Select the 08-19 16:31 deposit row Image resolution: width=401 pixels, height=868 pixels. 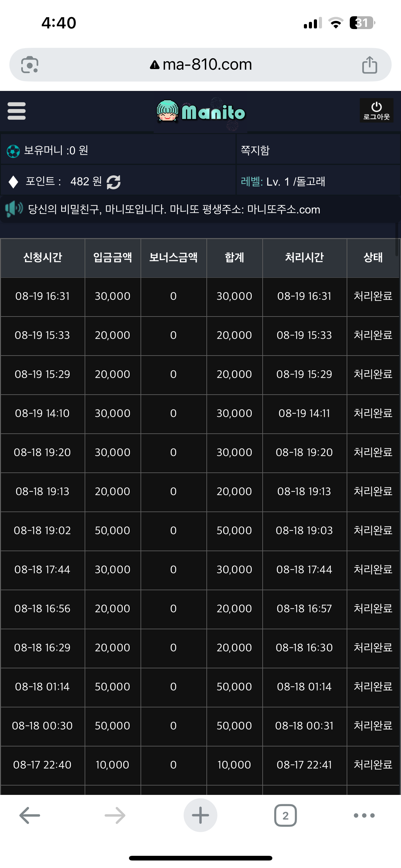(200, 297)
